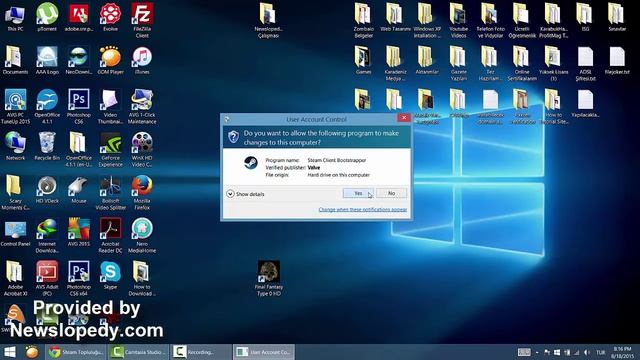
Task: Select the ISG folder on desktop
Action: [585, 18]
